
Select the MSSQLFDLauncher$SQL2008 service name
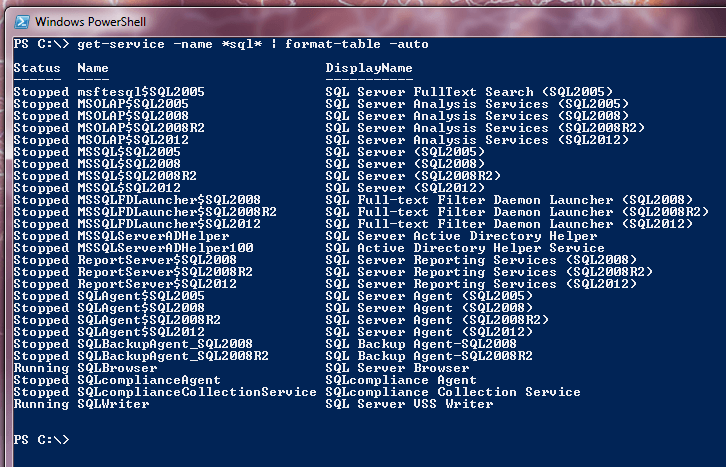(x=169, y=200)
